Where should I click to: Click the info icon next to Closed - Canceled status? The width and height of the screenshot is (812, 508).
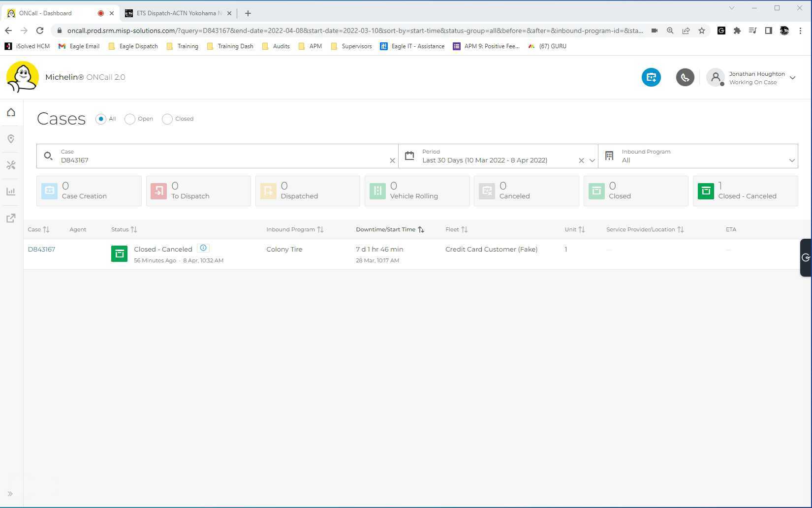tap(203, 248)
